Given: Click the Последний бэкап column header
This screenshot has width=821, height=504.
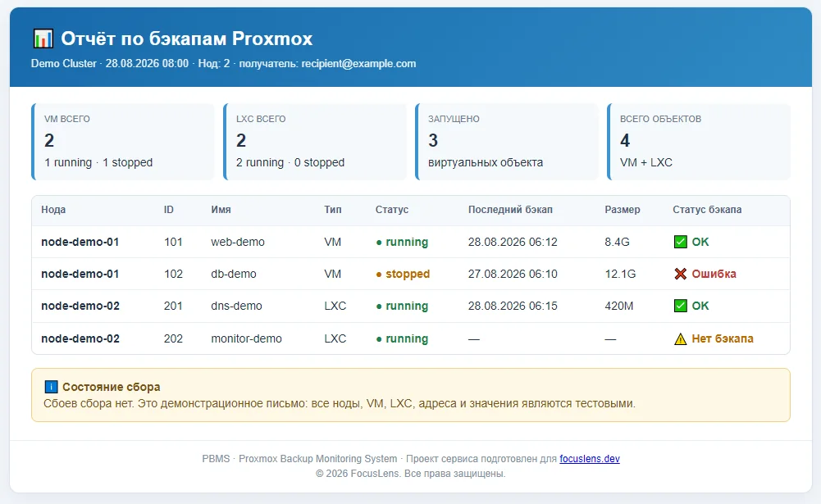Looking at the screenshot, I should pos(510,209).
